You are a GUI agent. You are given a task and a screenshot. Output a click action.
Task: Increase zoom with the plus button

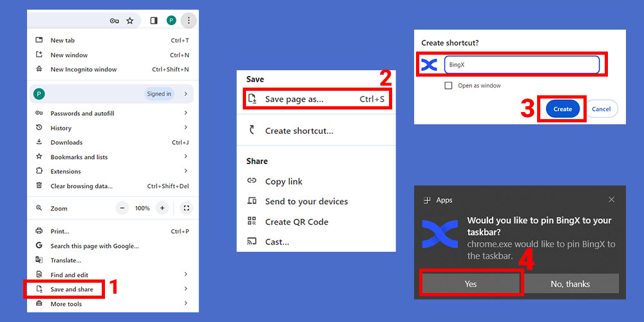(162, 208)
